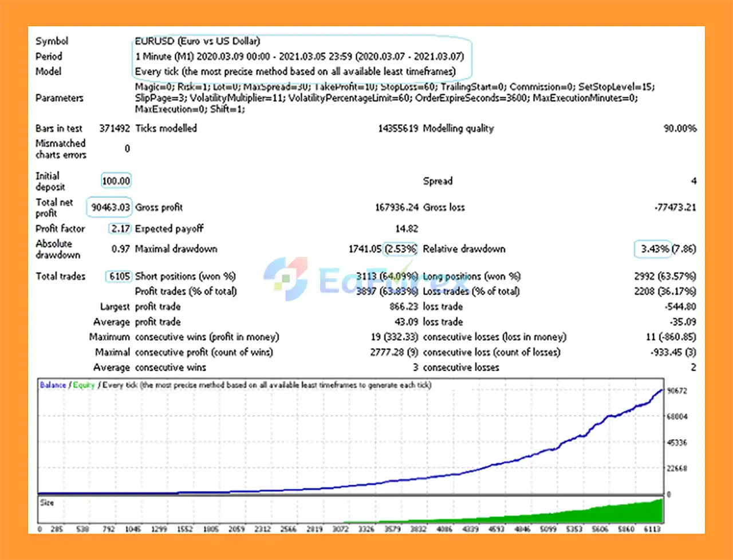Click the expected payoff value 14.82
Screen dimensions: 733x560
tap(406, 228)
